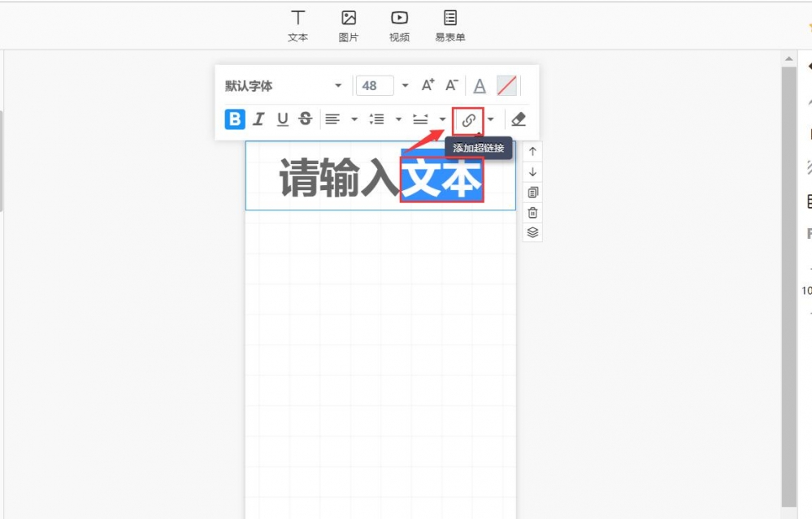
Task: Insert a text element using the 文本 icon
Action: (297, 18)
